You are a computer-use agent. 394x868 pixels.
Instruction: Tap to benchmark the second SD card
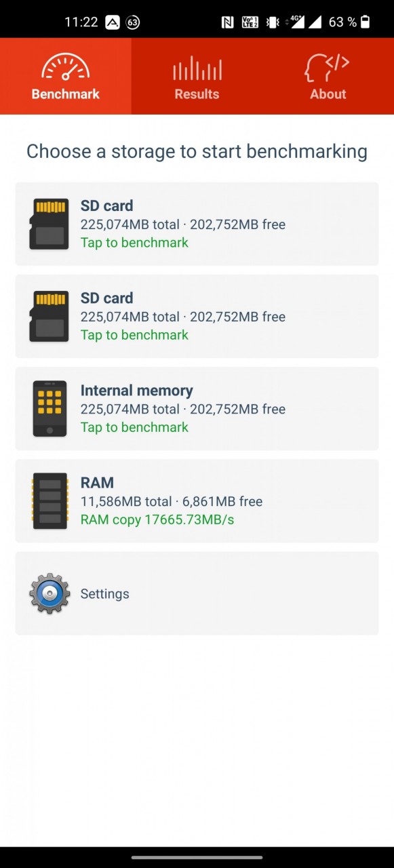[x=134, y=335]
